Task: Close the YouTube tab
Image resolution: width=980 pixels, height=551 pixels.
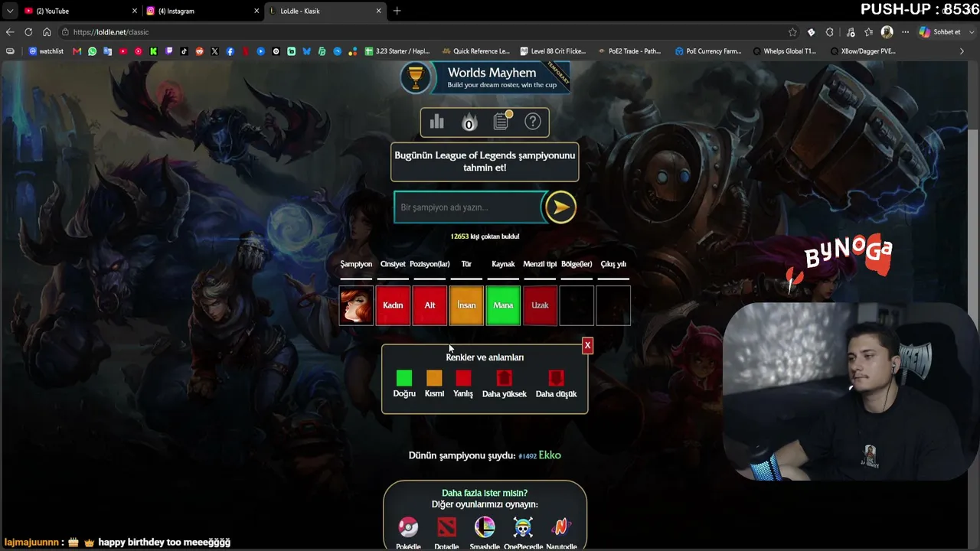Action: (x=135, y=11)
